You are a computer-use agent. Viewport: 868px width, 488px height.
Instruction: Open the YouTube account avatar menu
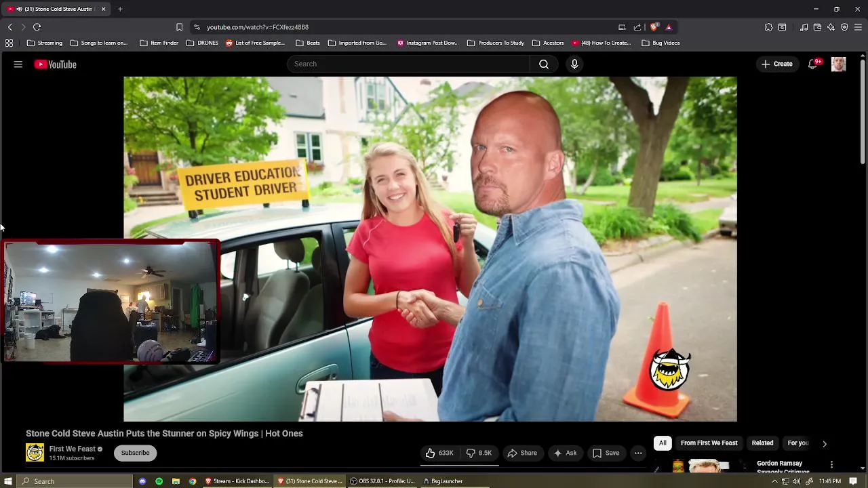(839, 64)
